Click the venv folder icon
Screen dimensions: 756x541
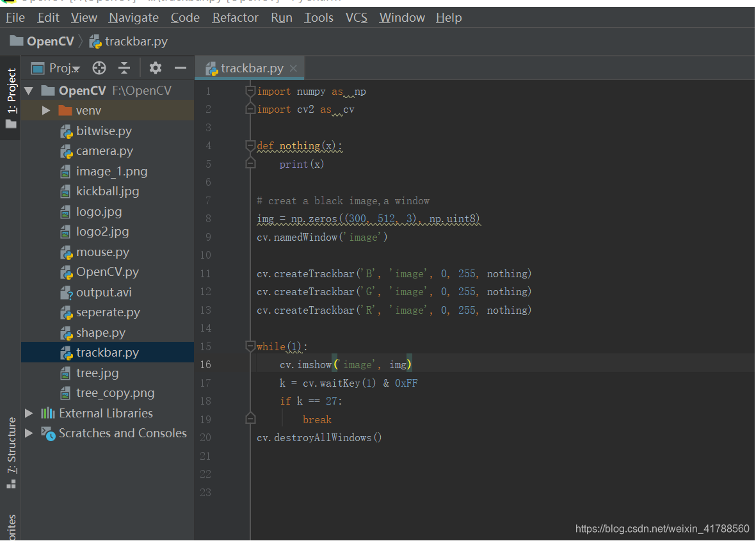[x=65, y=110]
